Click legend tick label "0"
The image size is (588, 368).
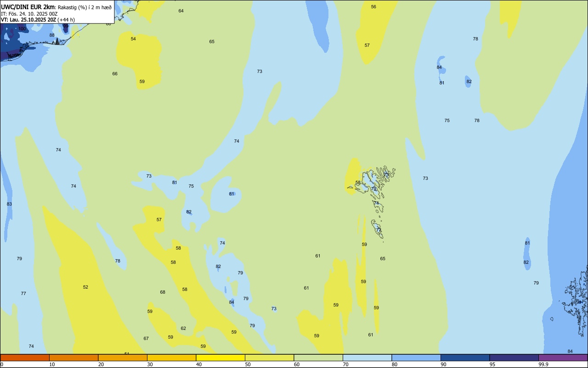pyautogui.click(x=2, y=364)
